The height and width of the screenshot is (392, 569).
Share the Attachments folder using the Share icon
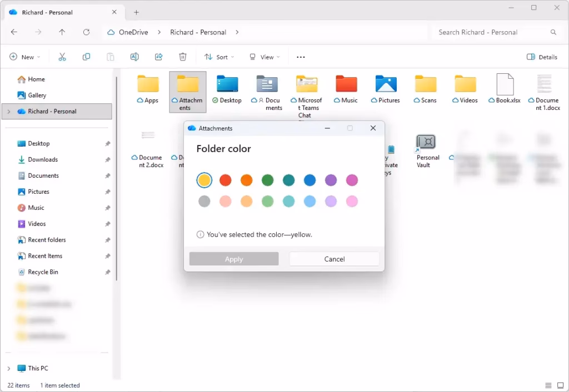[159, 57]
